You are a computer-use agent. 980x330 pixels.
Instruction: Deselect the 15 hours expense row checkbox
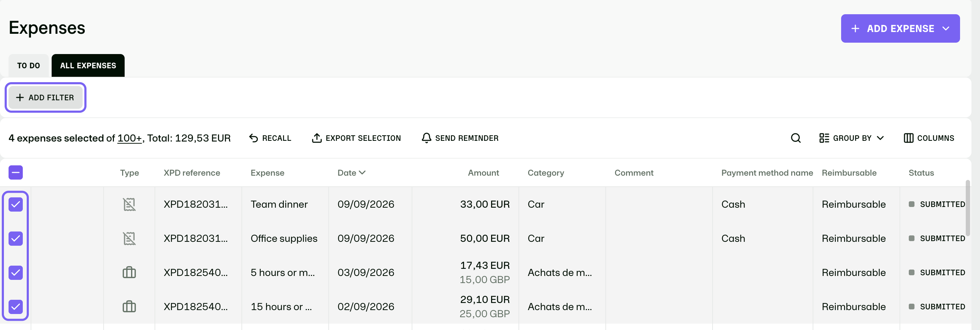pos(16,307)
